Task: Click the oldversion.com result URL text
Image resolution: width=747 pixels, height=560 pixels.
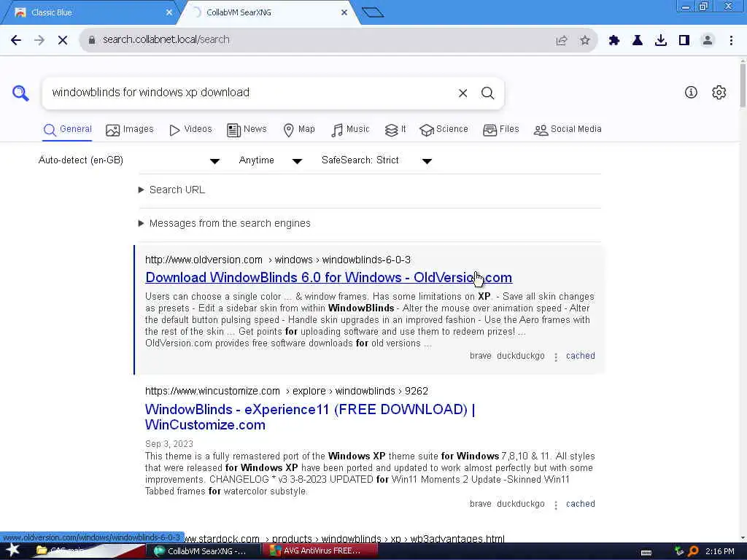Action: [278, 260]
